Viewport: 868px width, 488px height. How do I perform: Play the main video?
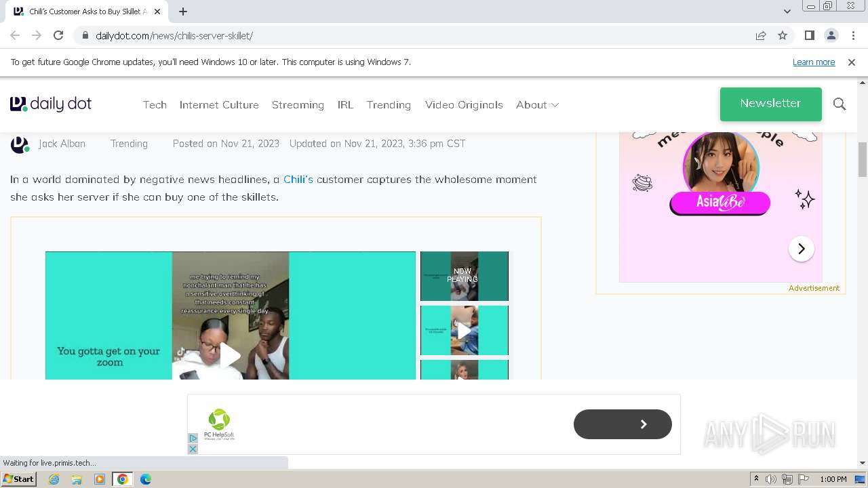(230, 356)
